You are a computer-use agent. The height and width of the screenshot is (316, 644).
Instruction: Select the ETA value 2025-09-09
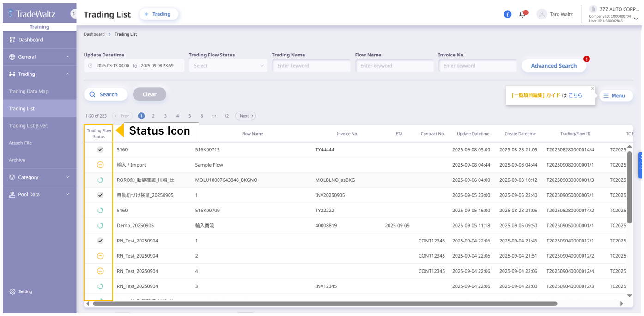pyautogui.click(x=397, y=226)
